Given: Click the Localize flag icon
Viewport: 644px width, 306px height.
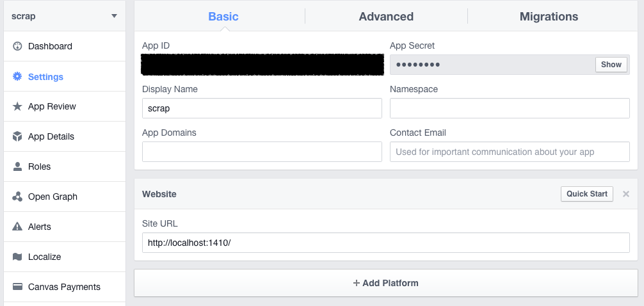Looking at the screenshot, I should tap(17, 257).
